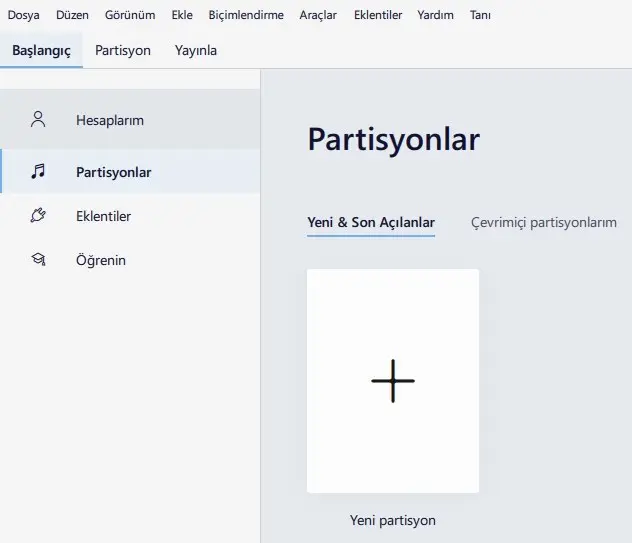Open the Biçimlendirme menu

point(246,15)
